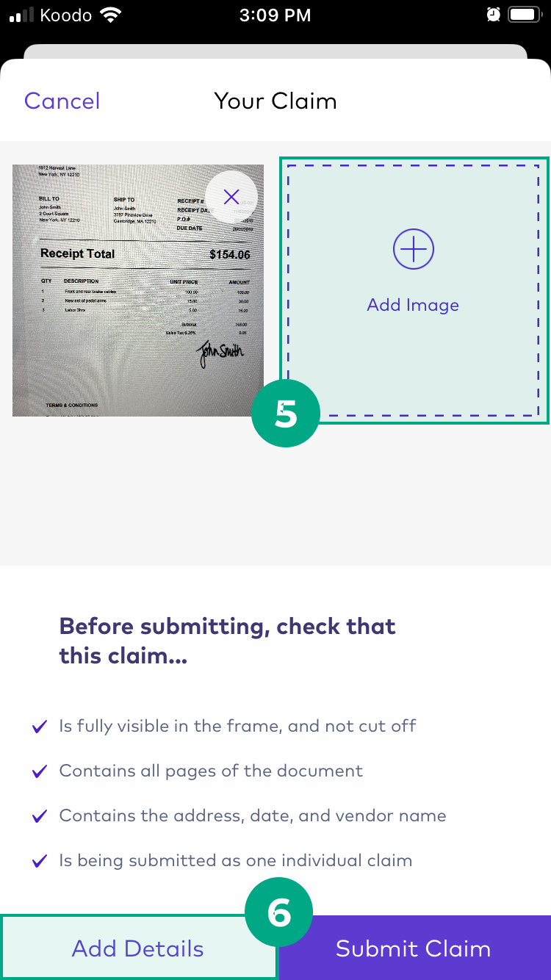The height and width of the screenshot is (980, 551).
Task: Tap the X icon to remove the receipt image
Action: (231, 197)
